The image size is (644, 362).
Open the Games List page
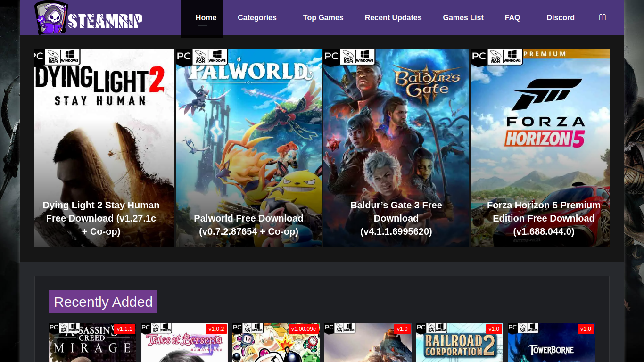(x=463, y=18)
